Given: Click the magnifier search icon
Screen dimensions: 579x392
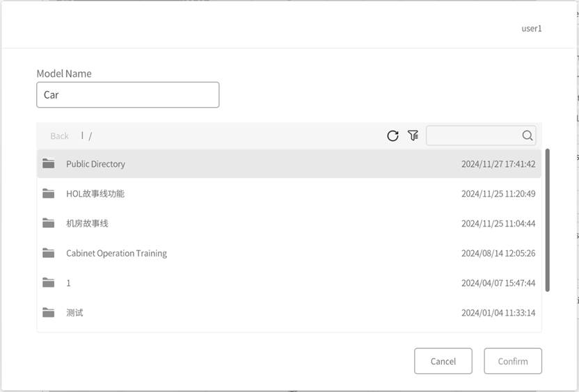Looking at the screenshot, I should point(528,136).
